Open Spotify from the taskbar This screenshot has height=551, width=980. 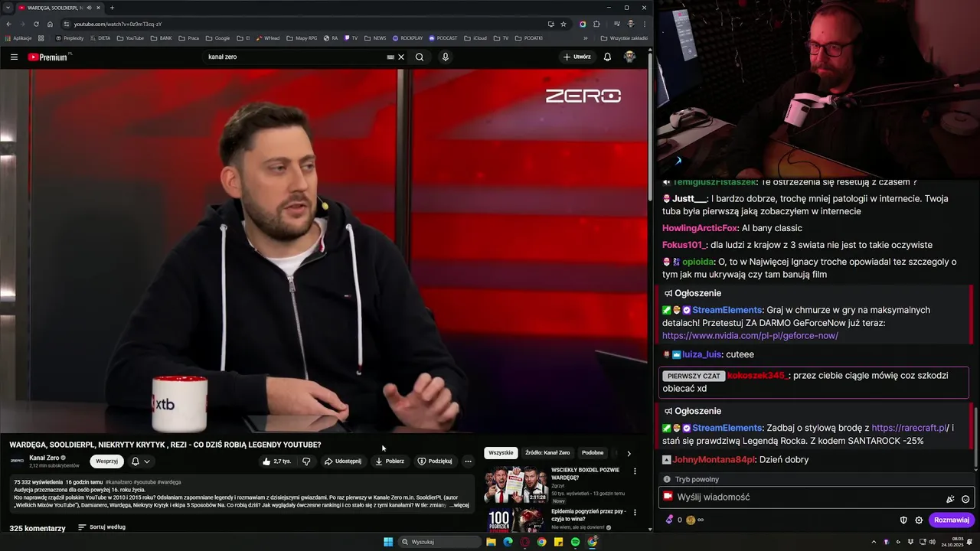575,542
